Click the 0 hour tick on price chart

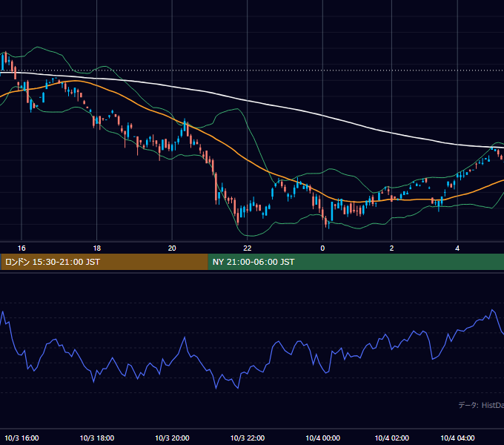(322, 248)
